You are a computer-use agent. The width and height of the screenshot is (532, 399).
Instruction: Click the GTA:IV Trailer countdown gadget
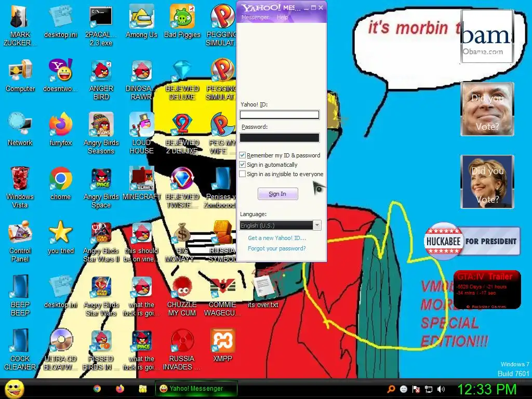click(x=487, y=290)
